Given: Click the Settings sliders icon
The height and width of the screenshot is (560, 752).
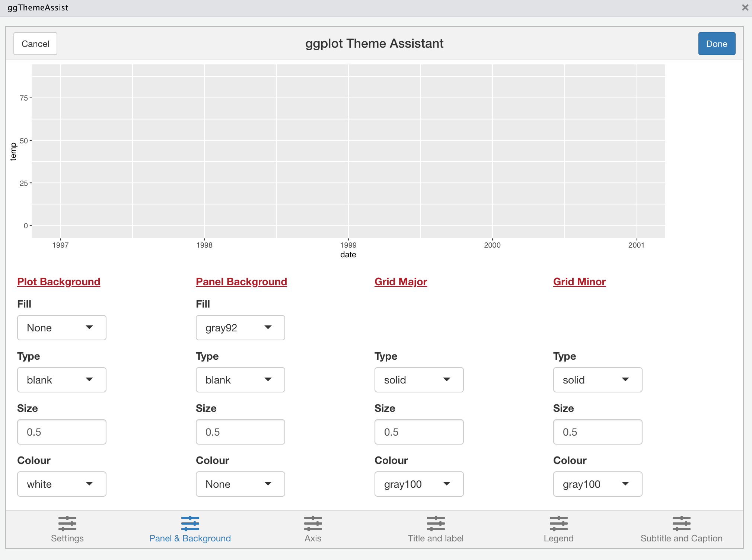Looking at the screenshot, I should [67, 524].
